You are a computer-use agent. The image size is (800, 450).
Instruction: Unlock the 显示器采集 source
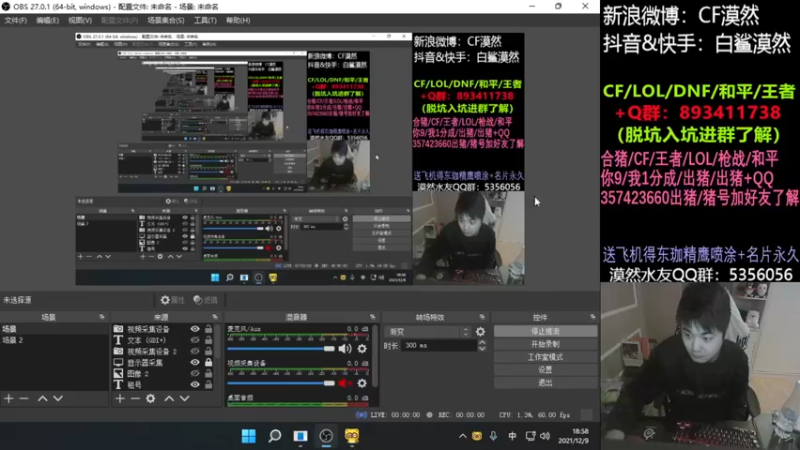click(208, 363)
